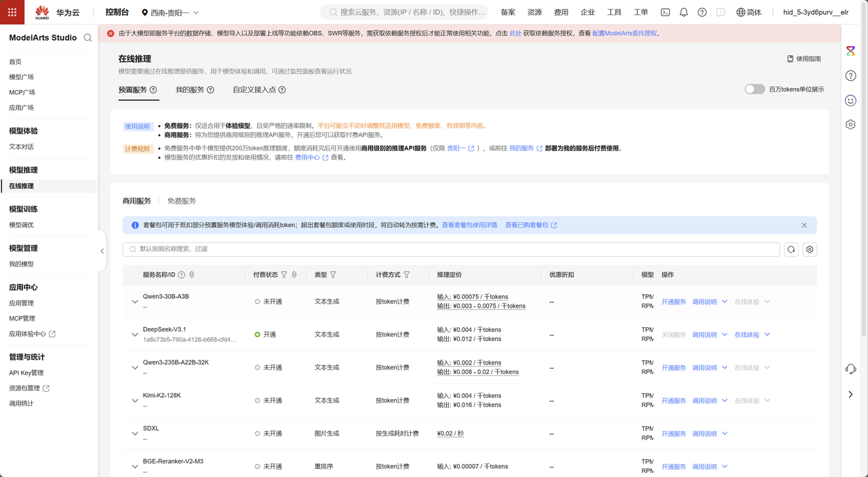This screenshot has height=477, width=868.
Task: Click 开通服务 for Qwen3-30B-A3B
Action: pos(673,302)
